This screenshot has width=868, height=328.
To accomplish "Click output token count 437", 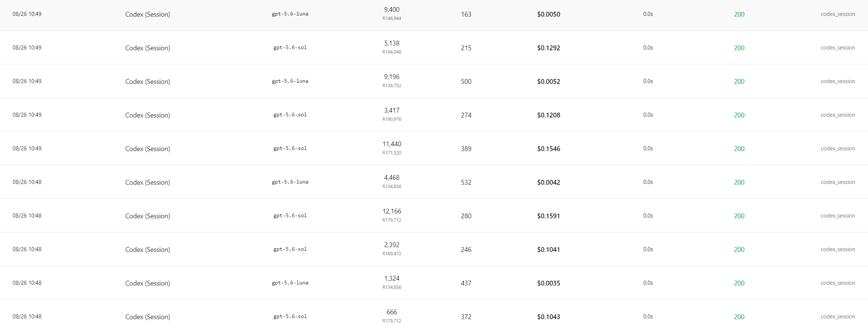I will tap(466, 283).
